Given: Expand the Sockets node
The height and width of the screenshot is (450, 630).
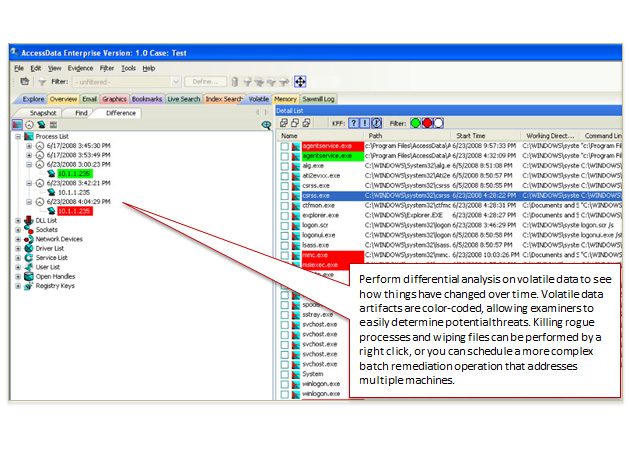Looking at the screenshot, I should [x=18, y=230].
